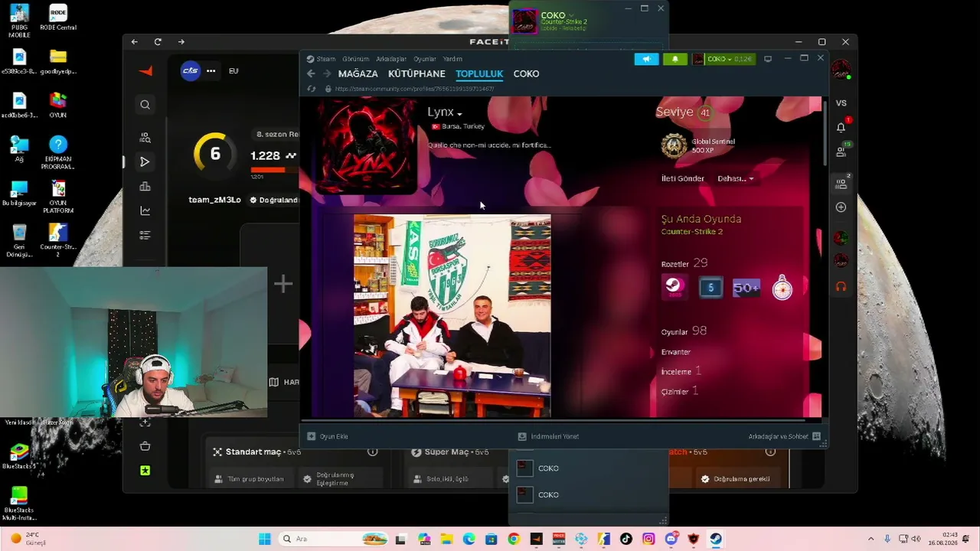The image size is (980, 551).
Task: Open Google Chrome from taskbar
Action: click(x=514, y=539)
